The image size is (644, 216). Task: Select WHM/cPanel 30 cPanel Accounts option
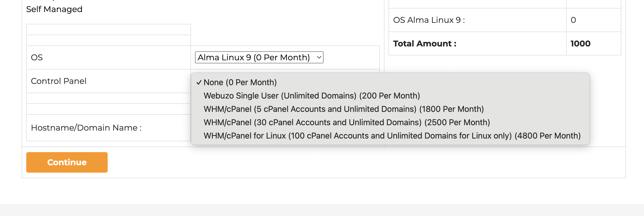(347, 122)
